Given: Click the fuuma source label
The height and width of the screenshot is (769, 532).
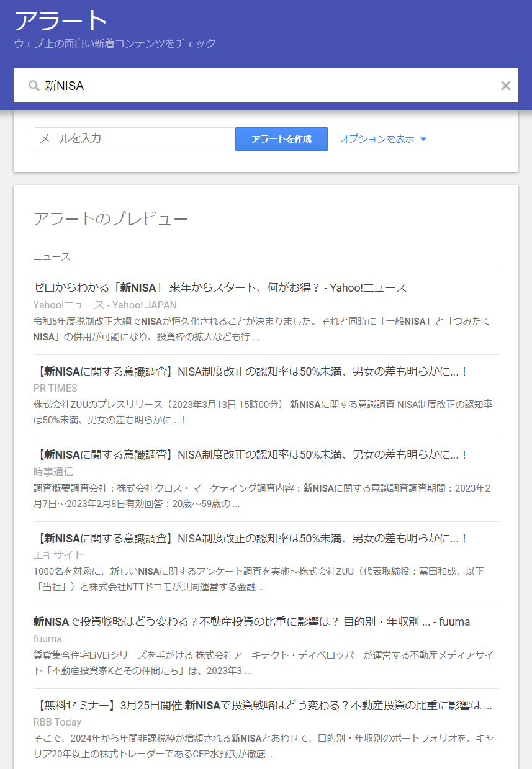Looking at the screenshot, I should [x=48, y=639].
